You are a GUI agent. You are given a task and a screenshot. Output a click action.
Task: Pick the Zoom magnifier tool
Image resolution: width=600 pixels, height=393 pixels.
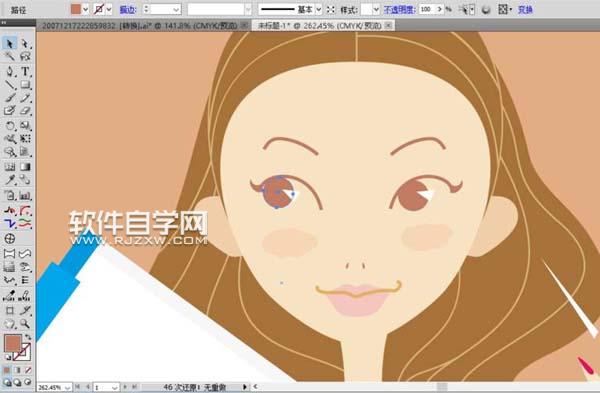tap(25, 324)
